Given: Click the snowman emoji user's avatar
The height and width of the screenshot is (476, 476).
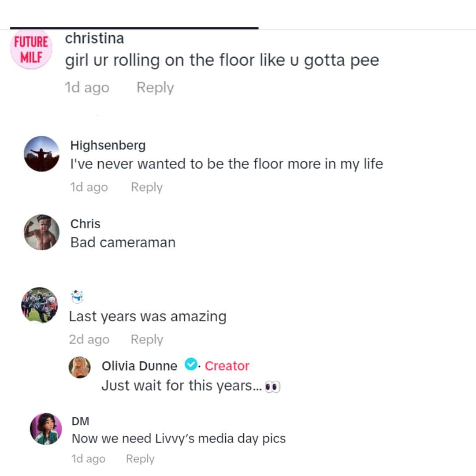Looking at the screenshot, I should (40, 305).
